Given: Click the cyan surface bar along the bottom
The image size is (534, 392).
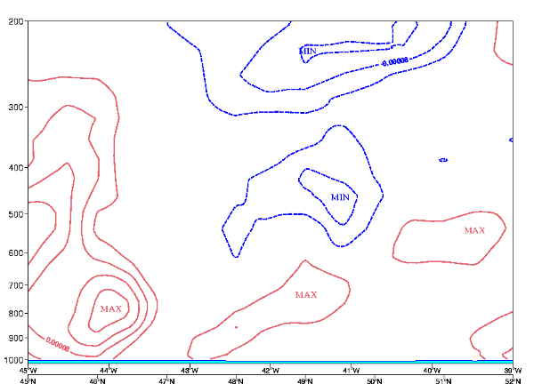Looking at the screenshot, I should (x=267, y=361).
